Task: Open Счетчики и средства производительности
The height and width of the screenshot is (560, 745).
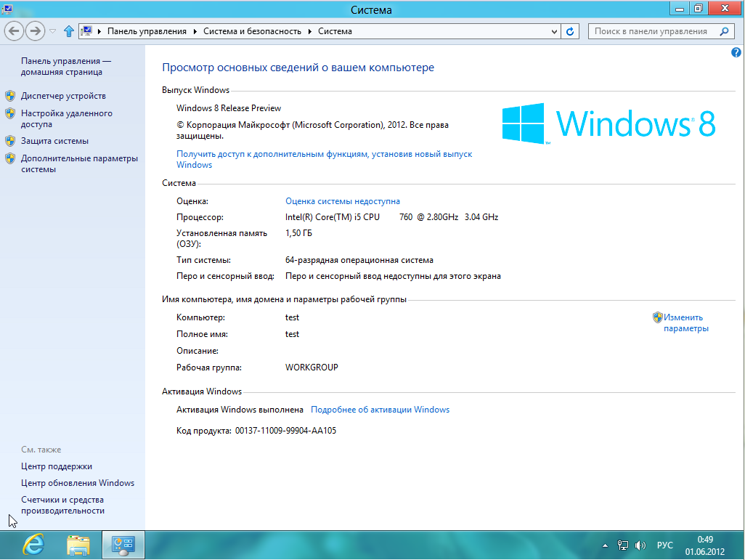Action: 62,506
